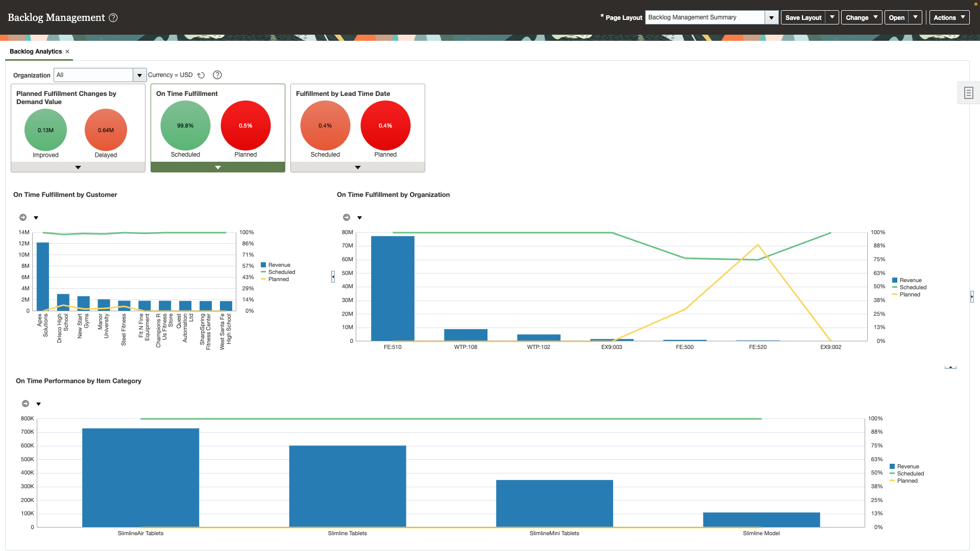Expand the On Time Fulfillment by Customer sort icon
This screenshot has width=980, height=551.
tap(36, 217)
